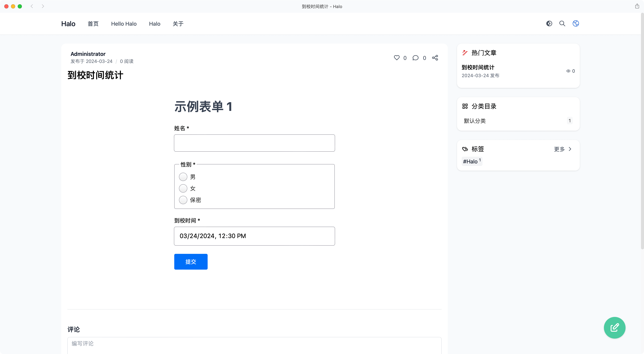Expand the 更多 tags chevron

pyautogui.click(x=570, y=149)
